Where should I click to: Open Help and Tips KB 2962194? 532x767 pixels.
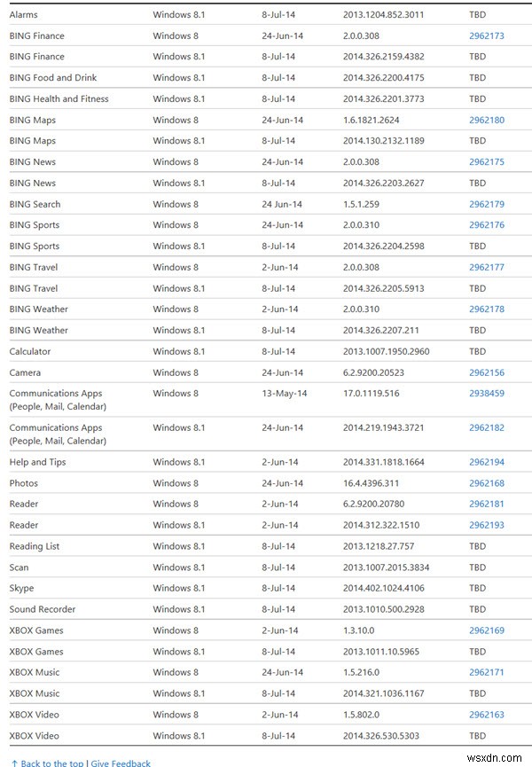tap(486, 463)
